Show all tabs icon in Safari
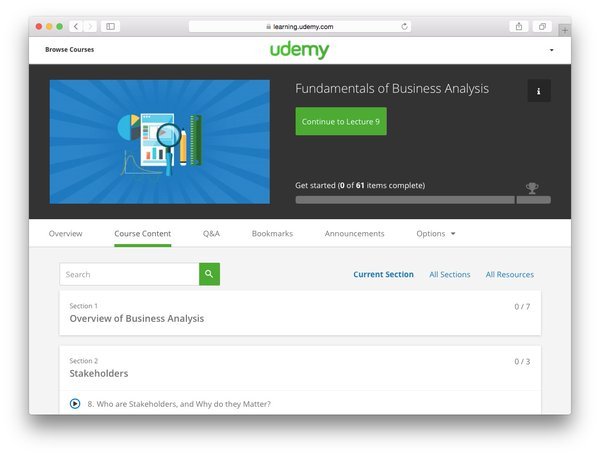 [542, 26]
